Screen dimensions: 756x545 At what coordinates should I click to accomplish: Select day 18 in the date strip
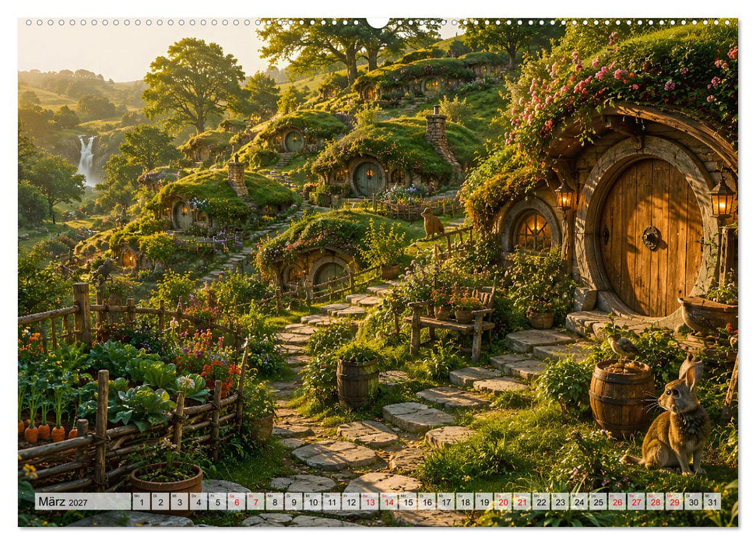(x=465, y=501)
